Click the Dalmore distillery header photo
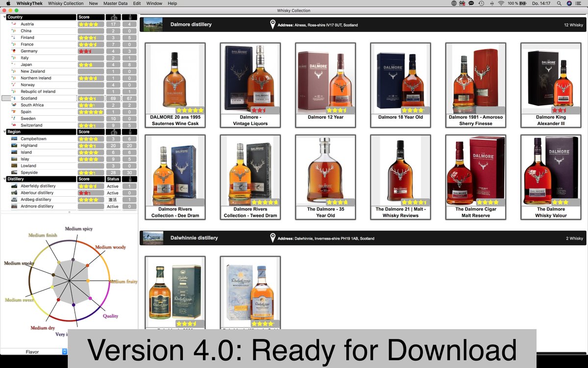The width and height of the screenshot is (588, 368). pyautogui.click(x=153, y=25)
